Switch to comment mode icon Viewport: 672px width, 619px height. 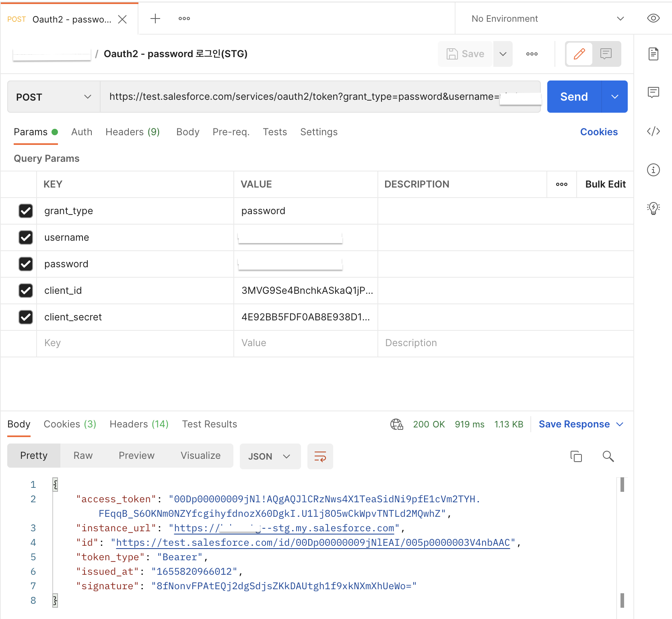point(606,54)
